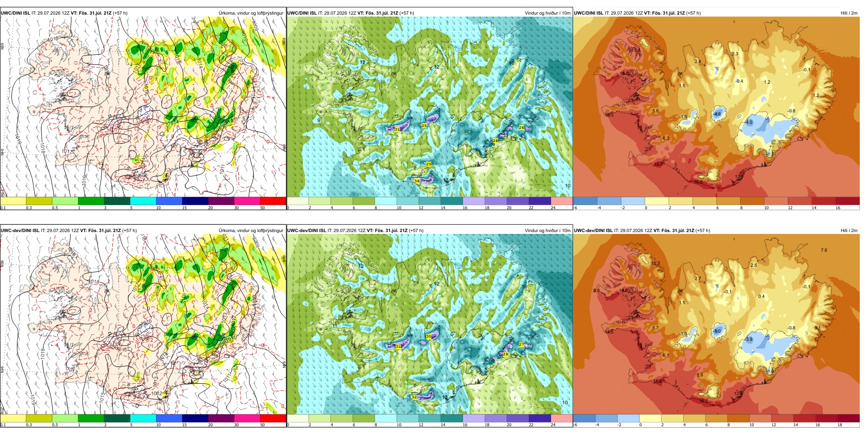Click temperature '13.4' on top temperature map
This screenshot has height=434, width=868.
(x=635, y=50)
